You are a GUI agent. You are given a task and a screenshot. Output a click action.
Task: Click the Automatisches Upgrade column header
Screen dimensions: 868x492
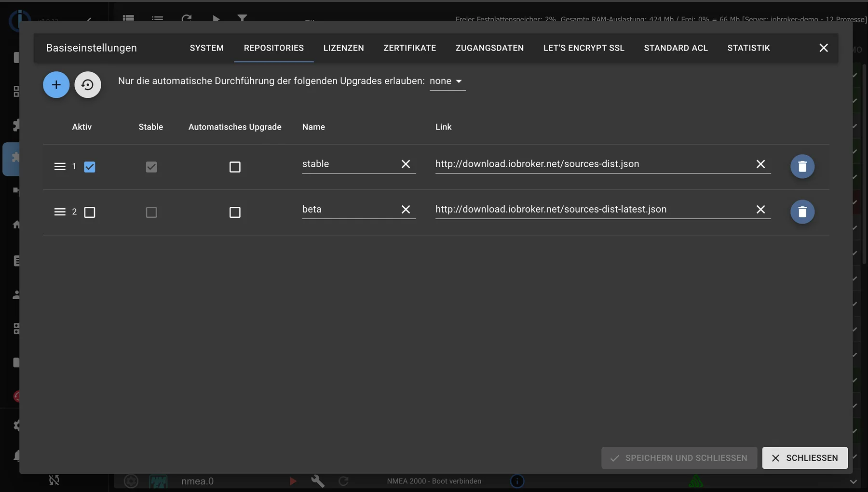point(235,127)
